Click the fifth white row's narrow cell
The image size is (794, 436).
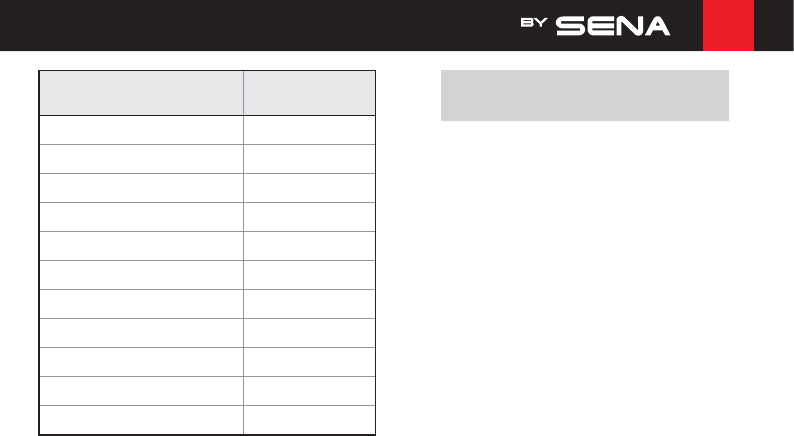pyautogui.click(x=309, y=246)
